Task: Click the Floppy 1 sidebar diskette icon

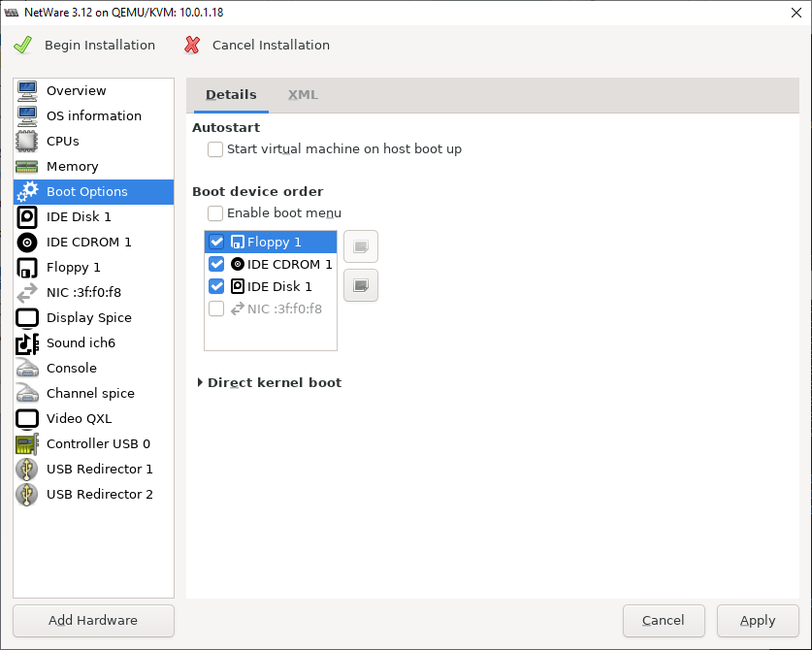Action: (x=27, y=268)
